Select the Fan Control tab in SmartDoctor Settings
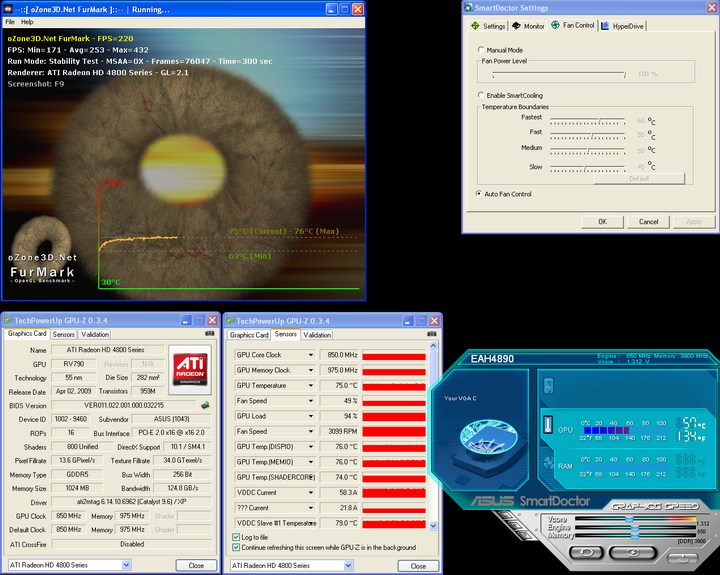Image resolution: width=720 pixels, height=575 pixels. pos(573,25)
